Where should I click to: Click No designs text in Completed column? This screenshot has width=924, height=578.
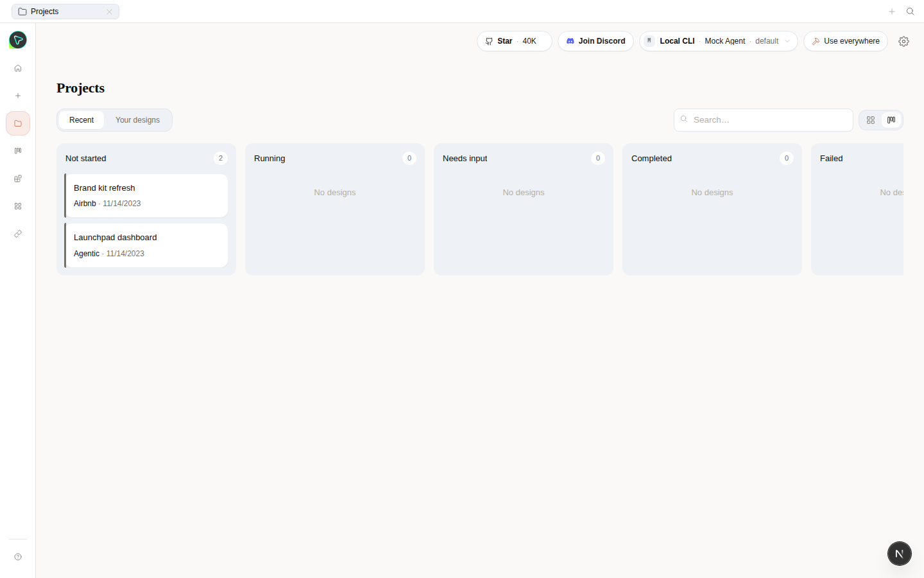click(x=712, y=193)
